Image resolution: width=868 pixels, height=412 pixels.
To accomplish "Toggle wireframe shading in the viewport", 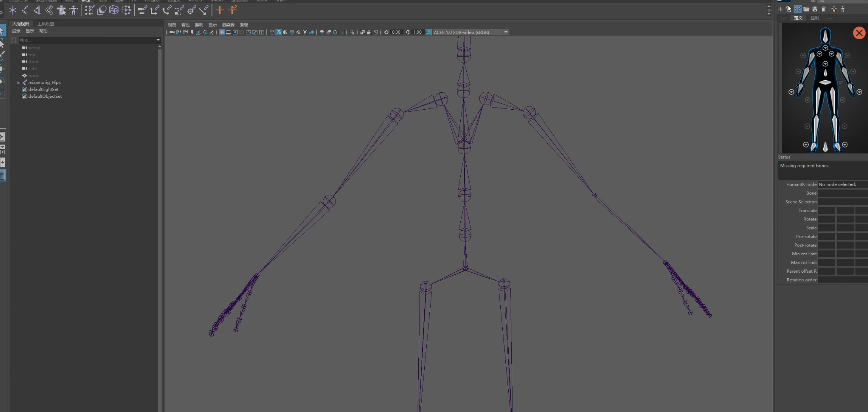I will [x=272, y=32].
